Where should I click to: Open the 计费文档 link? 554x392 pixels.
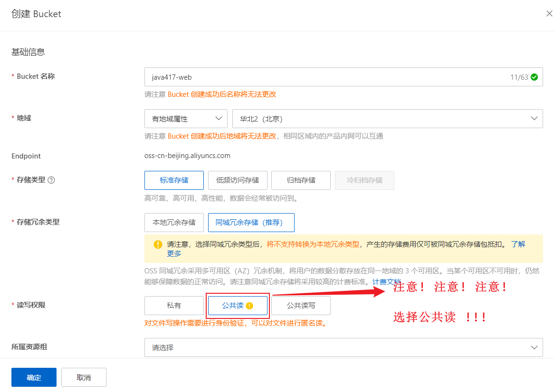387,281
